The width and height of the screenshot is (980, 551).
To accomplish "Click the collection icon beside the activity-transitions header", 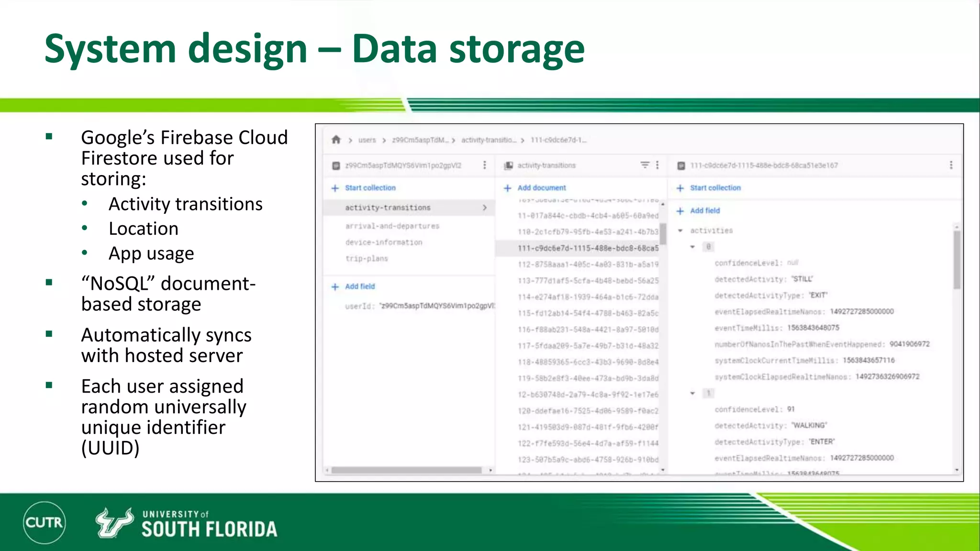I will 508,165.
